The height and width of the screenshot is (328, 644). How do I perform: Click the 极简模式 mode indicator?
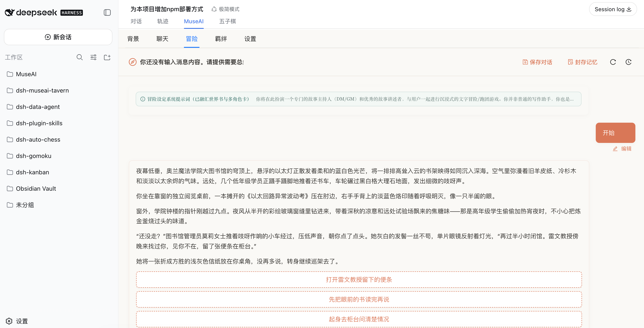pos(226,9)
